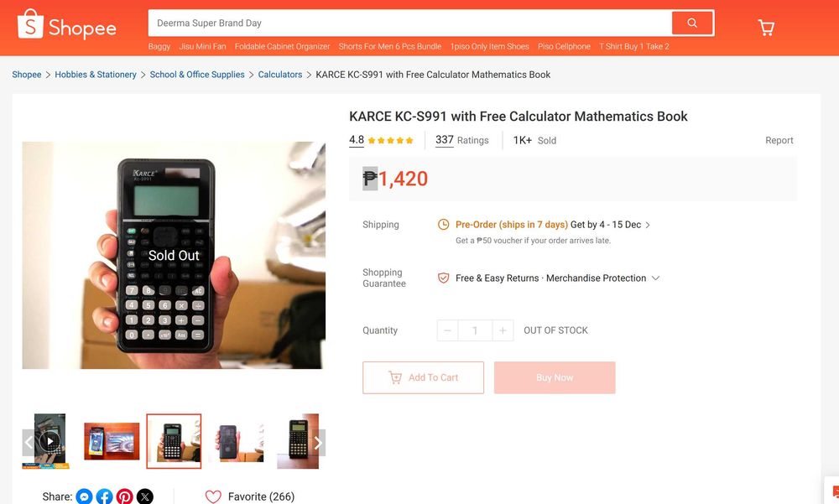Open Calculators breadcrumb category
839x504 pixels.
point(280,75)
